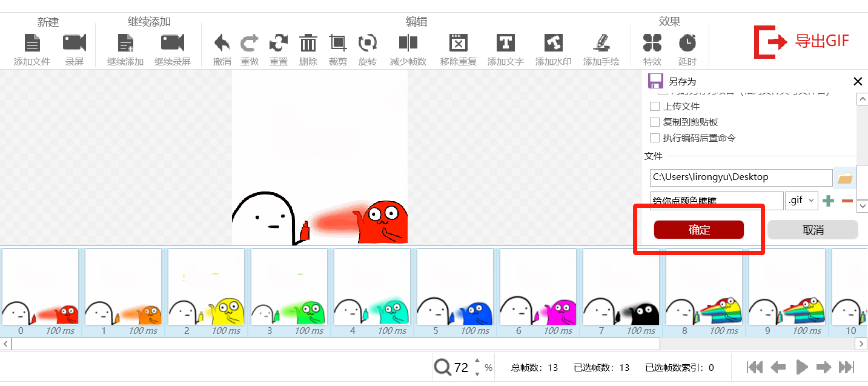868x386 pixels.
Task: Enable the 上传文件 checkbox
Action: coord(654,106)
